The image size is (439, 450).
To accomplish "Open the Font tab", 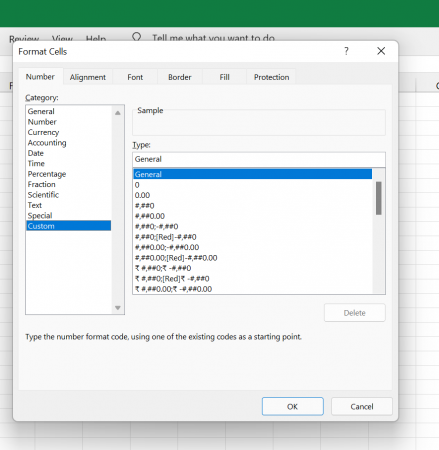I will click(135, 77).
